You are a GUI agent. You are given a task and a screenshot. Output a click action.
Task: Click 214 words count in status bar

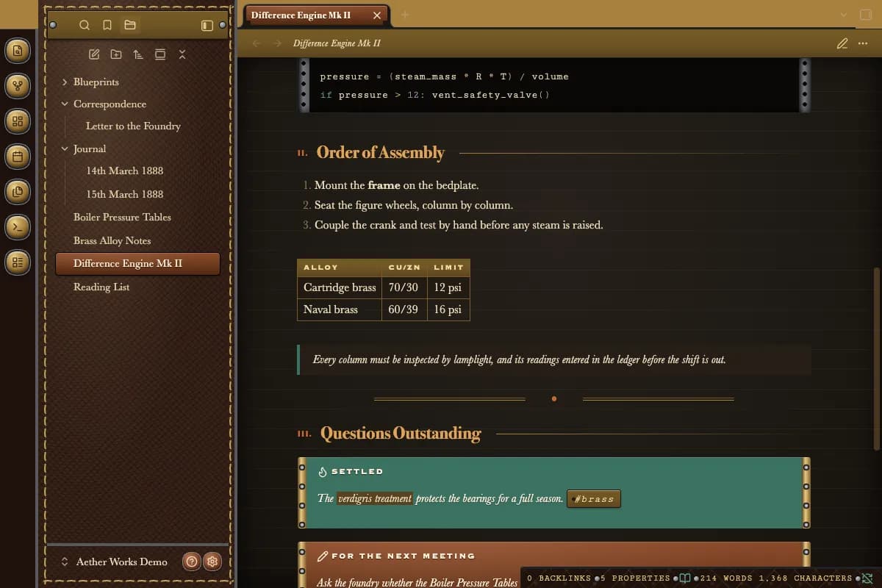point(725,578)
